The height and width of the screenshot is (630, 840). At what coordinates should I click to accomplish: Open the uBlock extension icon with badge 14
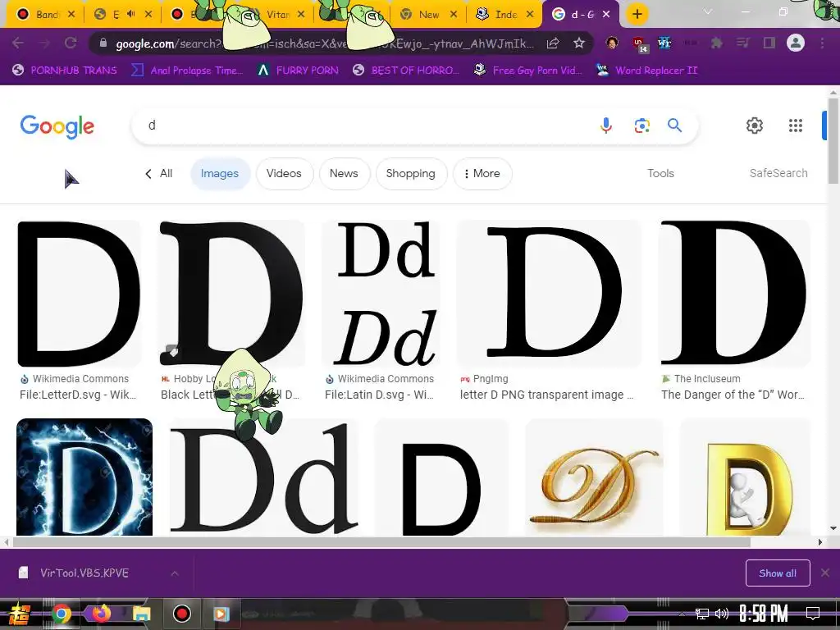pos(639,44)
